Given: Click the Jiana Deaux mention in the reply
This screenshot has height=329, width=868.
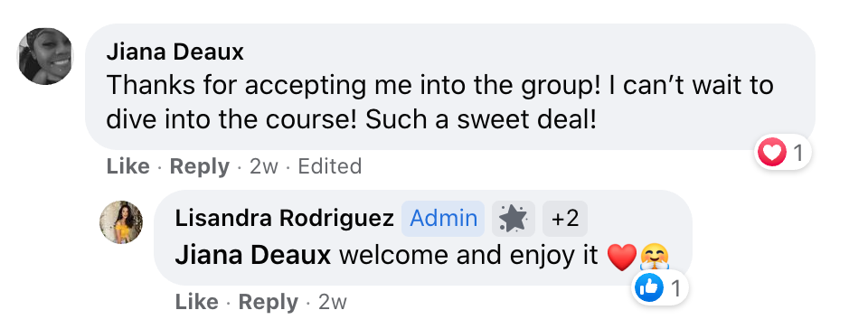Looking at the screenshot, I should click(x=253, y=256).
